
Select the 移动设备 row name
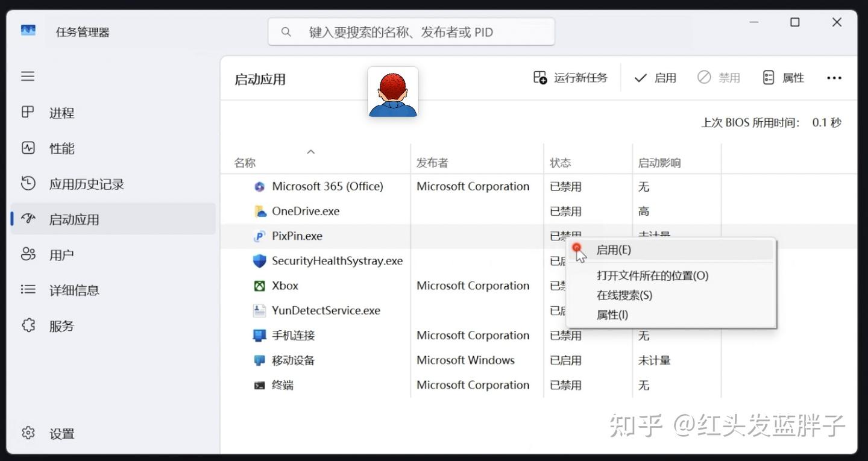294,360
